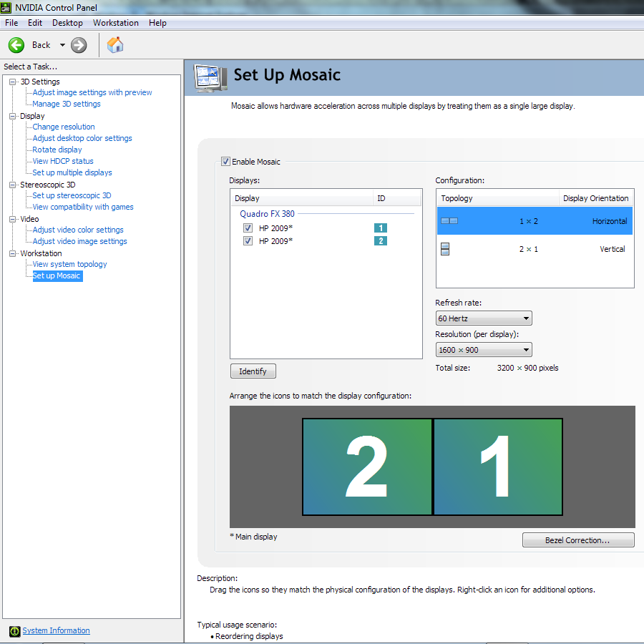644x644 pixels.
Task: Click the 3D Settings category label
Action: pos(40,82)
